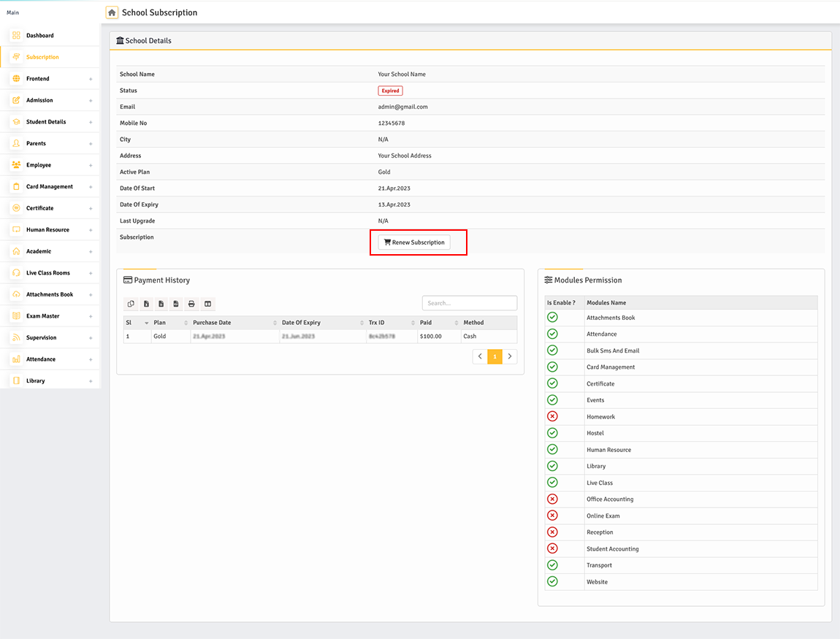Expand the Human Resource sidebar menu

pos(49,229)
